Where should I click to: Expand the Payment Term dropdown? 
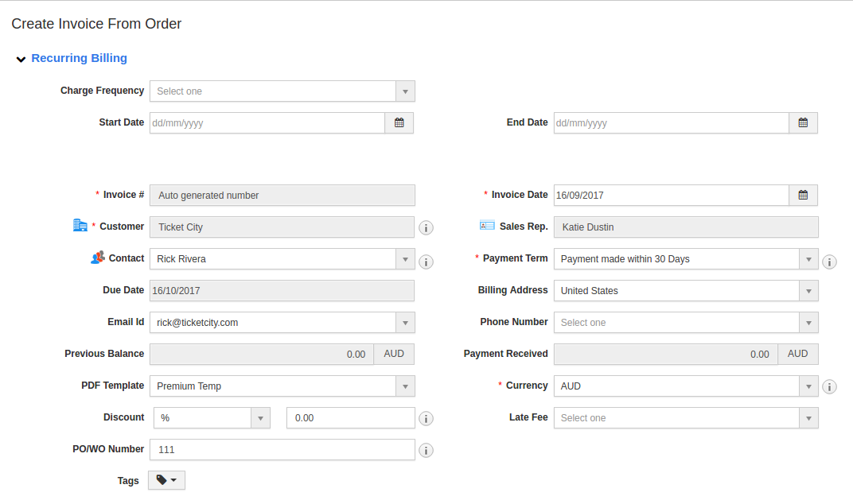pyautogui.click(x=685, y=259)
